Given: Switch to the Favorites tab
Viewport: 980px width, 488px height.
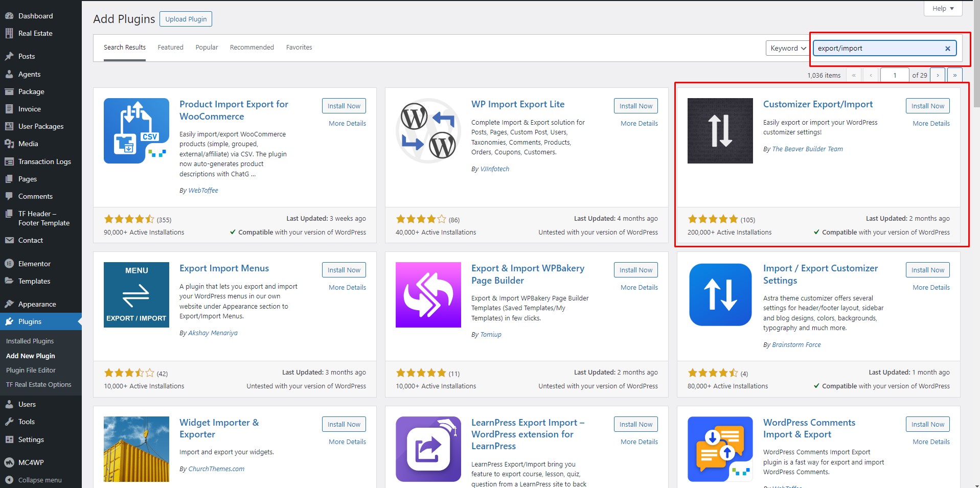Looking at the screenshot, I should [299, 47].
